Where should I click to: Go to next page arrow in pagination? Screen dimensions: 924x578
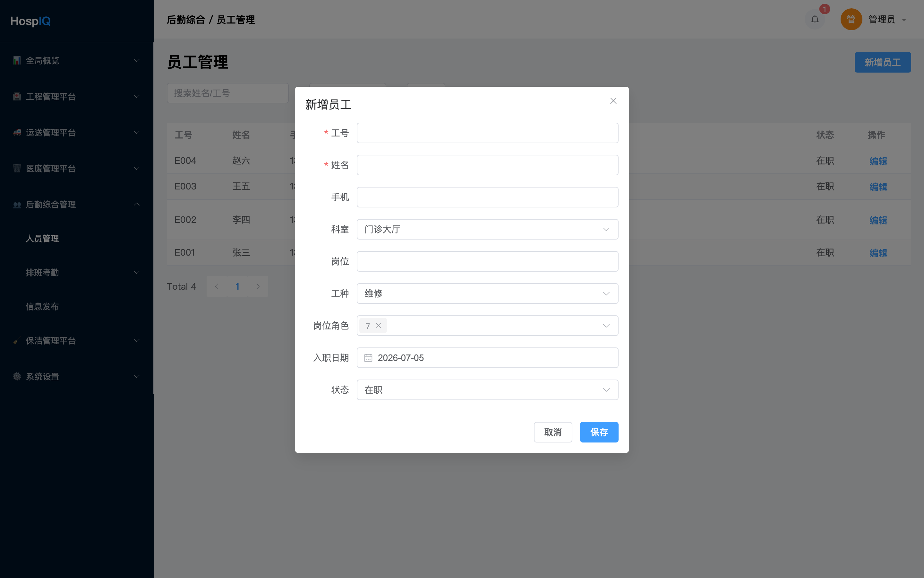click(x=258, y=286)
